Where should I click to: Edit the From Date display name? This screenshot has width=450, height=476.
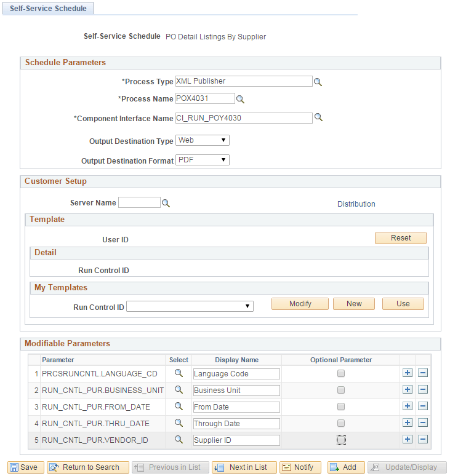coord(236,407)
